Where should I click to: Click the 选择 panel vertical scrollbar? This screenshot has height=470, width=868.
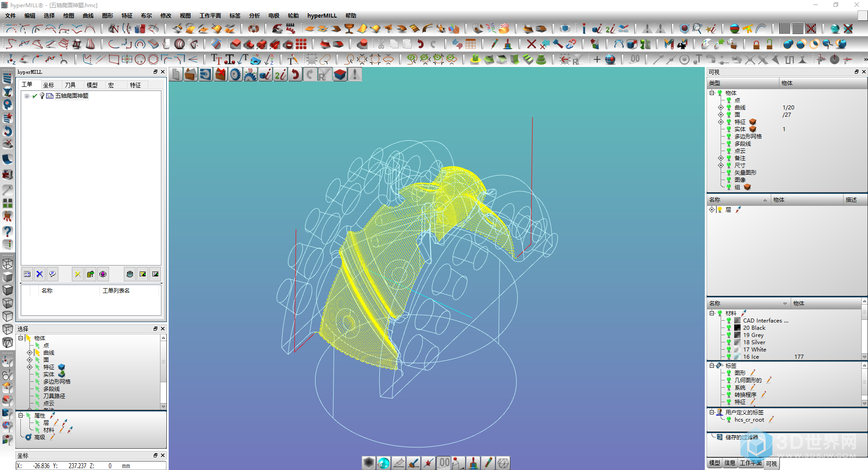pos(163,371)
